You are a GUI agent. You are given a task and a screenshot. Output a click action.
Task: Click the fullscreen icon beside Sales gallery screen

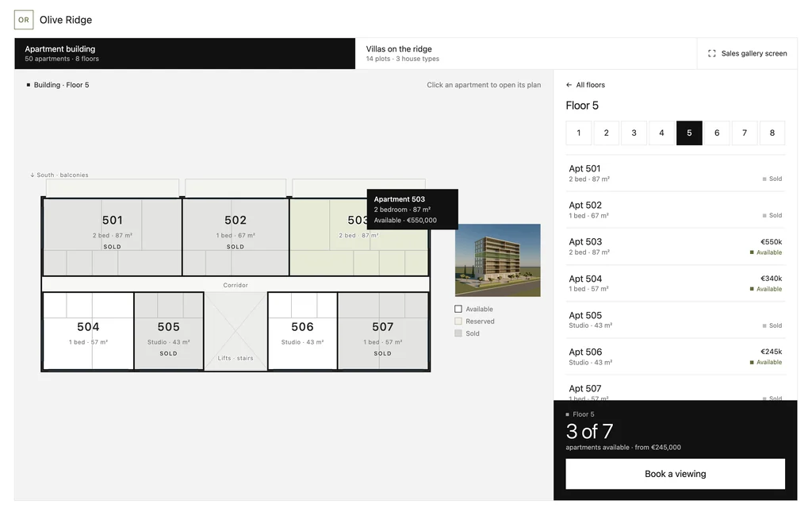pyautogui.click(x=712, y=53)
